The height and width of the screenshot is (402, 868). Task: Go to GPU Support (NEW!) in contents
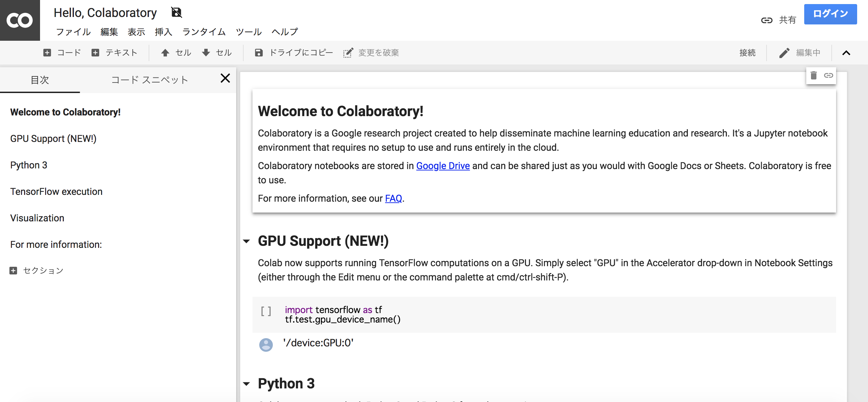pyautogui.click(x=53, y=139)
